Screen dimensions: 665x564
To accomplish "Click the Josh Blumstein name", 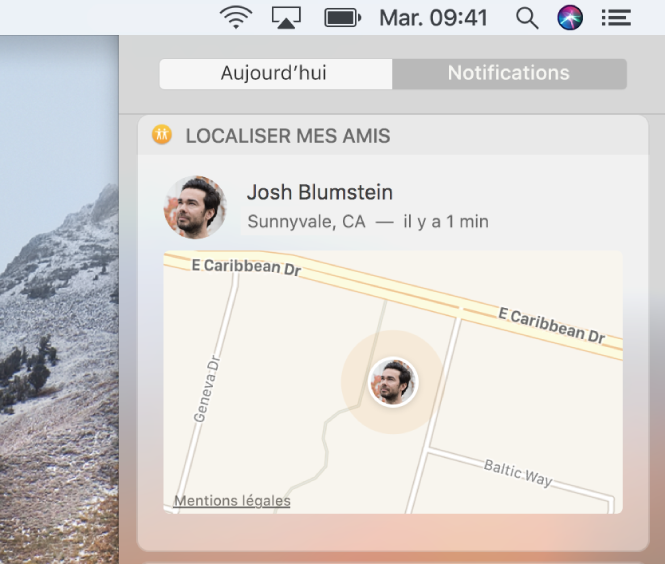I will [x=320, y=192].
